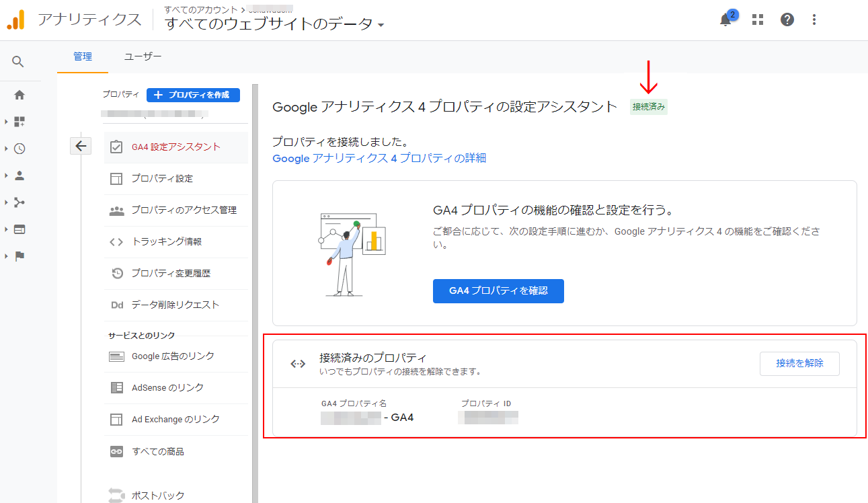Click the Google Analytics logo
This screenshot has height=503, width=868.
tap(15, 20)
